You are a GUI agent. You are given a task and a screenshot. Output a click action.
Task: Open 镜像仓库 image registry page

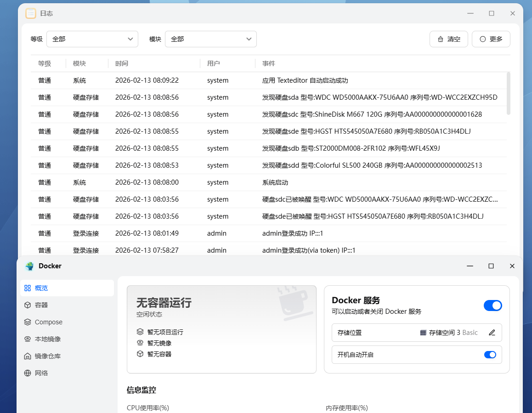pos(48,356)
